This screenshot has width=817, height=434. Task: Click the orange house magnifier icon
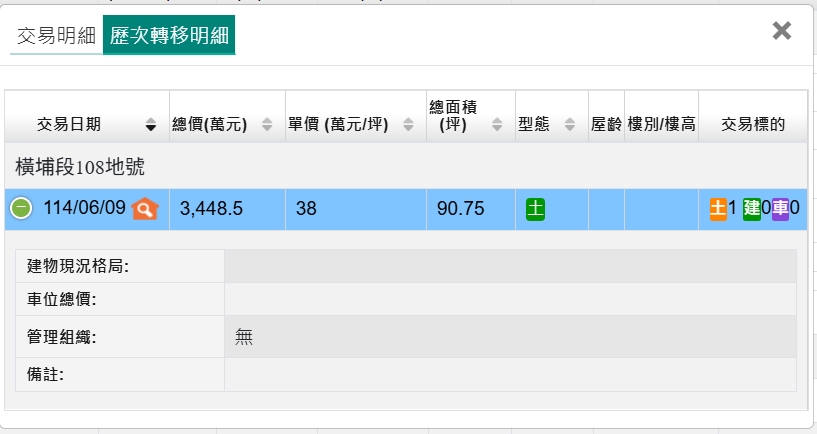[145, 209]
